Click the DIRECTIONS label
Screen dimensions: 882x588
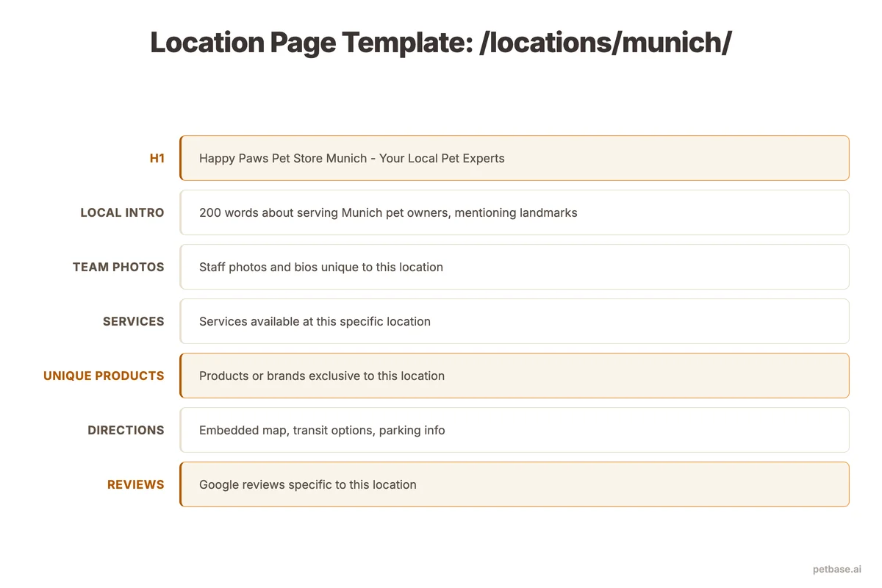[126, 430]
